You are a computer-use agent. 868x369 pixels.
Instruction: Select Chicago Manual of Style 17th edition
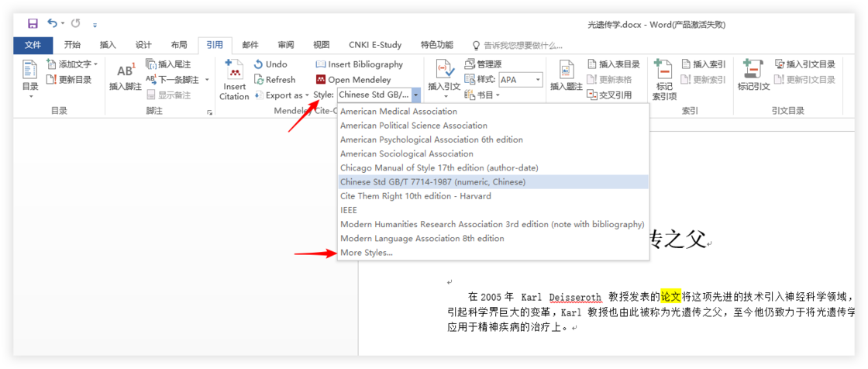493,168
